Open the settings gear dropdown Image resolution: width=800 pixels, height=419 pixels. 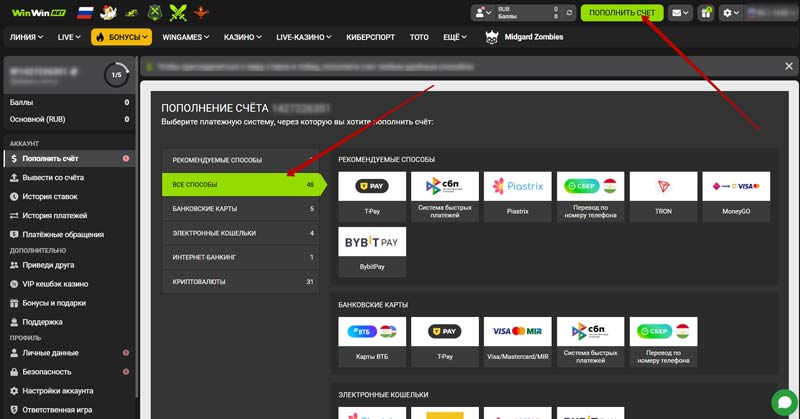(732, 13)
